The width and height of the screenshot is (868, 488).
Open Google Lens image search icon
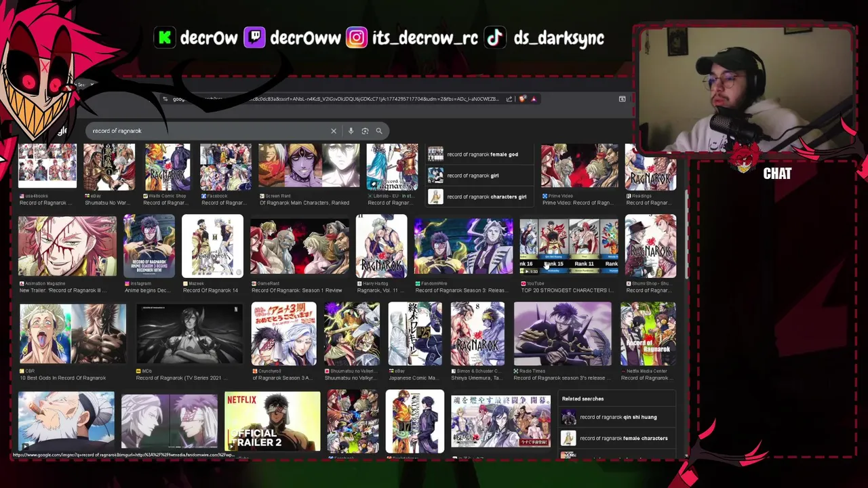click(365, 131)
